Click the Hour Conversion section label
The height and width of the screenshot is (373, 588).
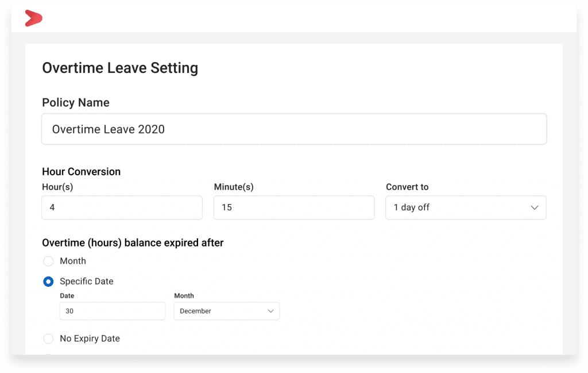tap(81, 171)
